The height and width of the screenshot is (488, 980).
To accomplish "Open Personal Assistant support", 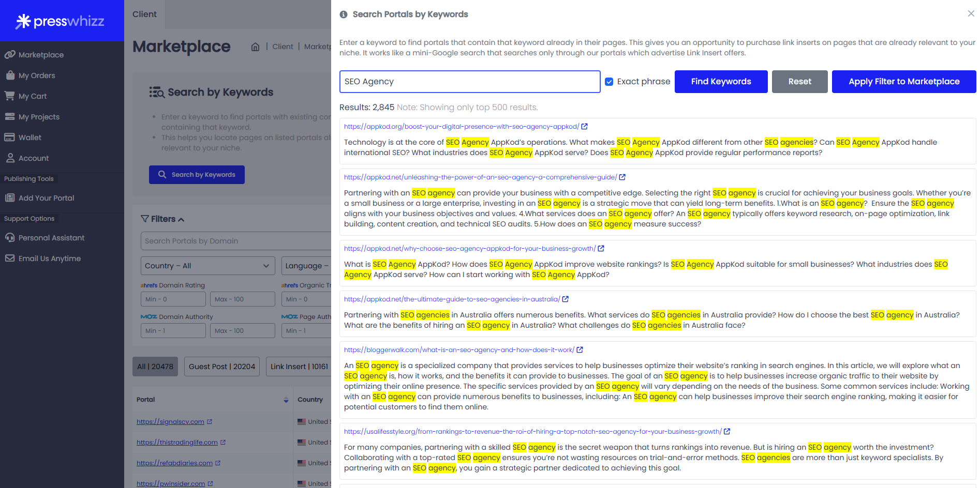I will click(51, 238).
